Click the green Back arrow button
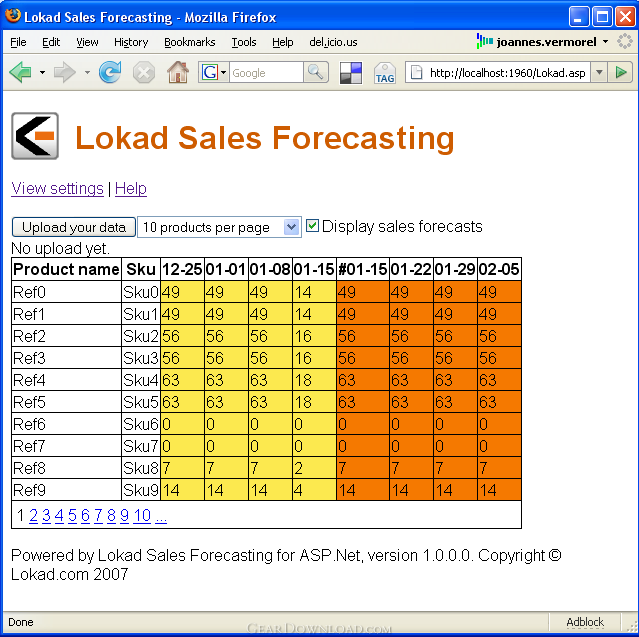 coord(20,73)
